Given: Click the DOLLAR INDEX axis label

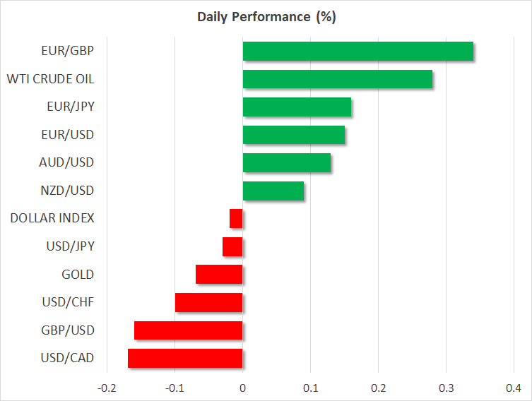Looking at the screenshot, I should pyautogui.click(x=52, y=219).
